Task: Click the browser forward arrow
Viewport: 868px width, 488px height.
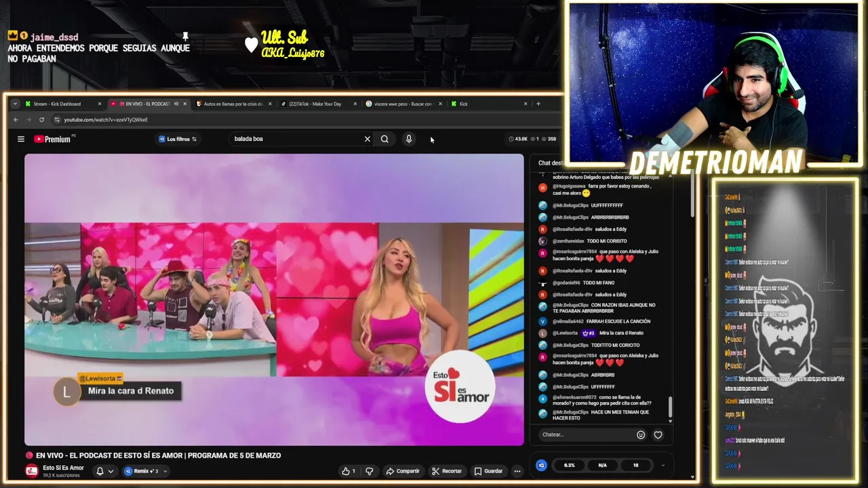Action: point(28,119)
